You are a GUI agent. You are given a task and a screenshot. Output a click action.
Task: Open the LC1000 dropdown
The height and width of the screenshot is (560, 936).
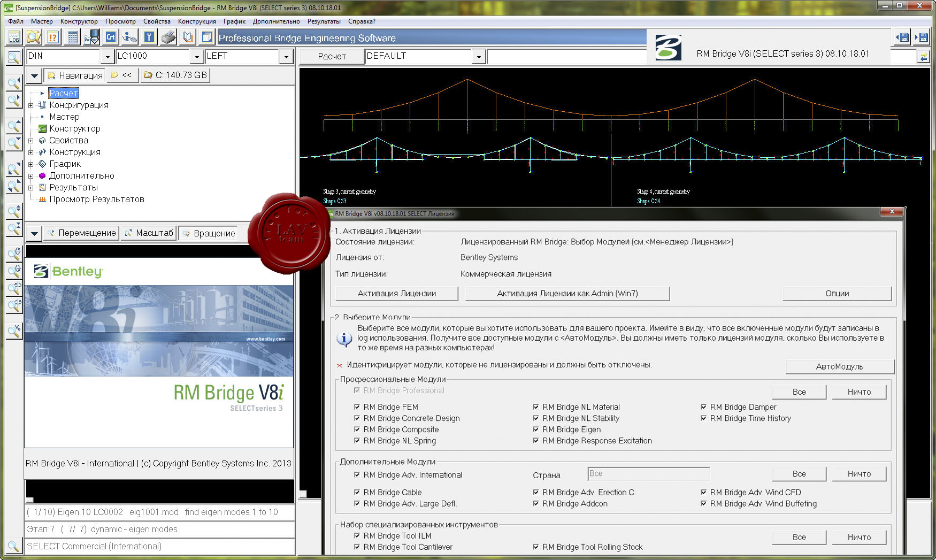click(196, 57)
